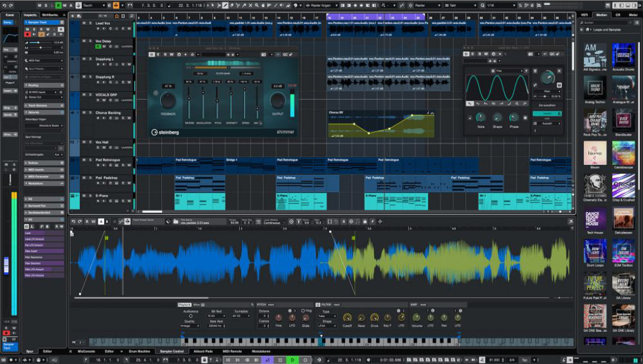Viewport: 643px width, 364px height.
Task: Open the AM Signature drums thumbnail
Action: (x=595, y=55)
